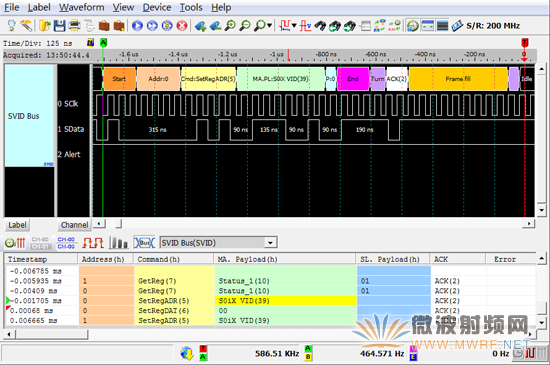Toggle the CH-00 blue channel icon
Image resolution: width=550 pixels, height=365 pixels.
66,243
